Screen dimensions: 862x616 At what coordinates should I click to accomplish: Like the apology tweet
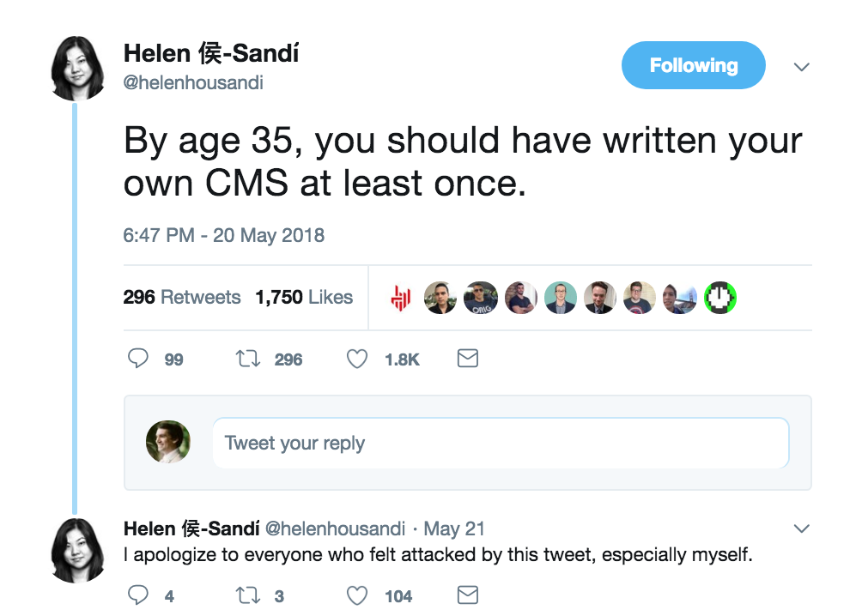pos(357,595)
